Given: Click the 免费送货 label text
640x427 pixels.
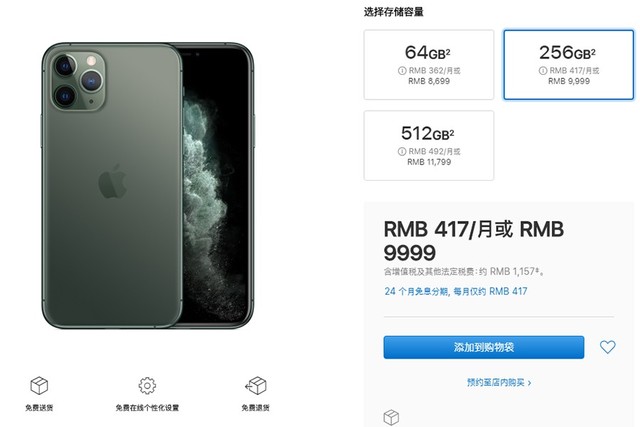Looking at the screenshot, I should coord(39,407).
